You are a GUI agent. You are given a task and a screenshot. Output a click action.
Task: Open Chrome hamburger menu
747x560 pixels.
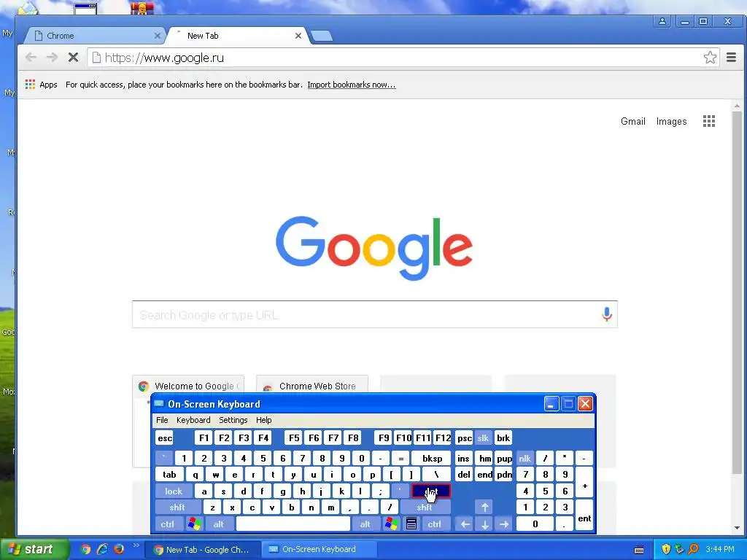point(731,58)
